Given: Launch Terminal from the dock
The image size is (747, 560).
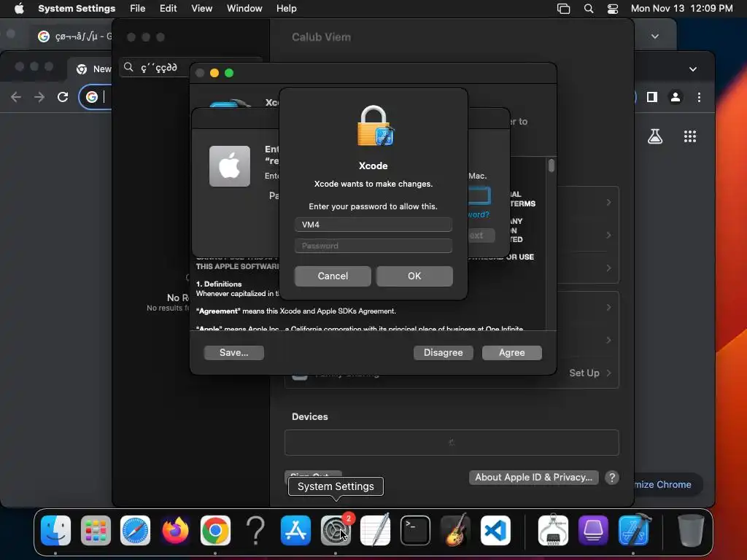Looking at the screenshot, I should 415,530.
